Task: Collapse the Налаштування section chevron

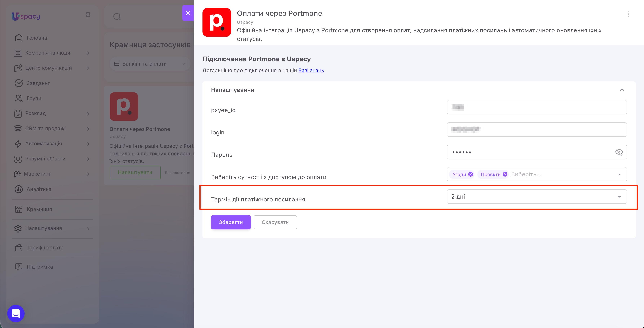Action: pos(622,90)
